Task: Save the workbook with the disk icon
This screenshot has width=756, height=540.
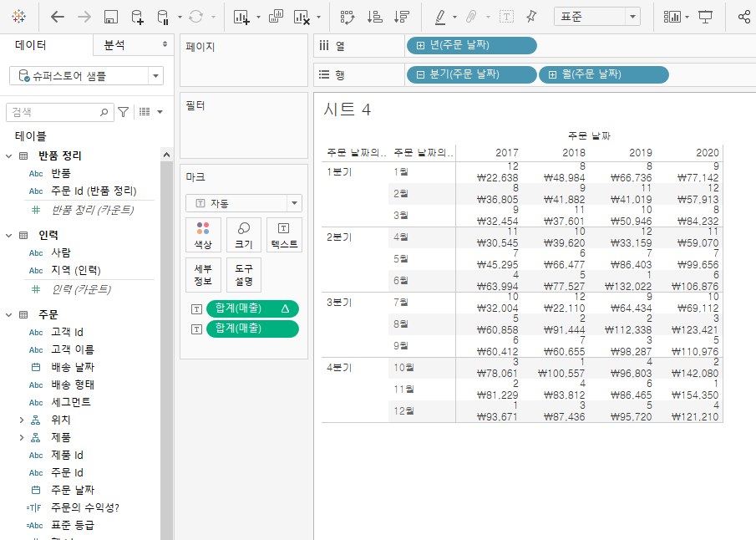Action: 111,17
